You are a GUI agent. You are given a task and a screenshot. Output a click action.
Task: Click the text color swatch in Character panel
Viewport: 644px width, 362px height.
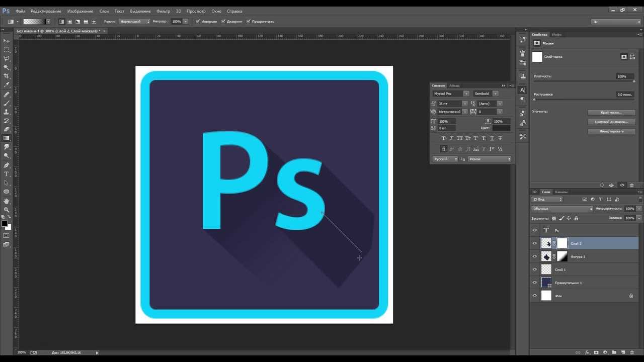click(x=502, y=128)
